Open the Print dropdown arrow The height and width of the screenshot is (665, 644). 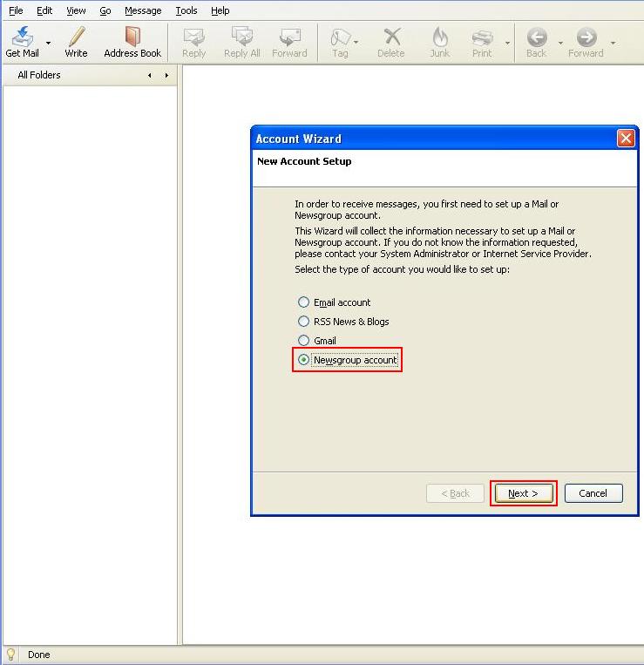click(507, 43)
